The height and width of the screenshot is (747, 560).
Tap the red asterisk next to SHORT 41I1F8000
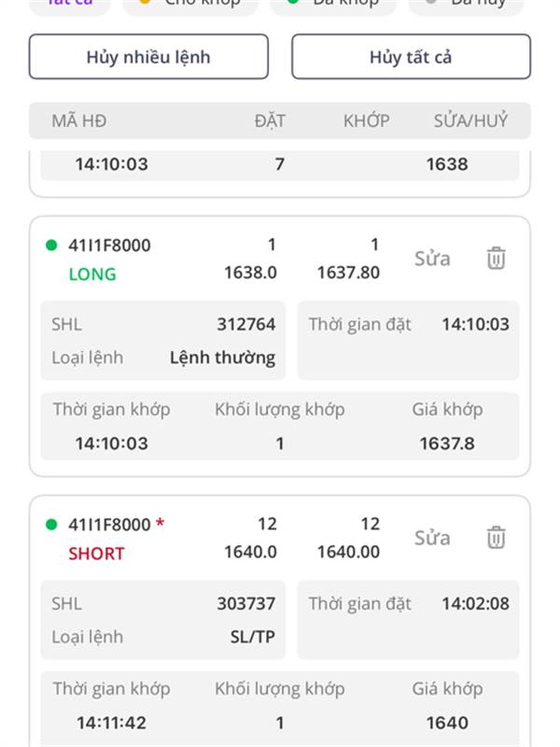click(160, 524)
